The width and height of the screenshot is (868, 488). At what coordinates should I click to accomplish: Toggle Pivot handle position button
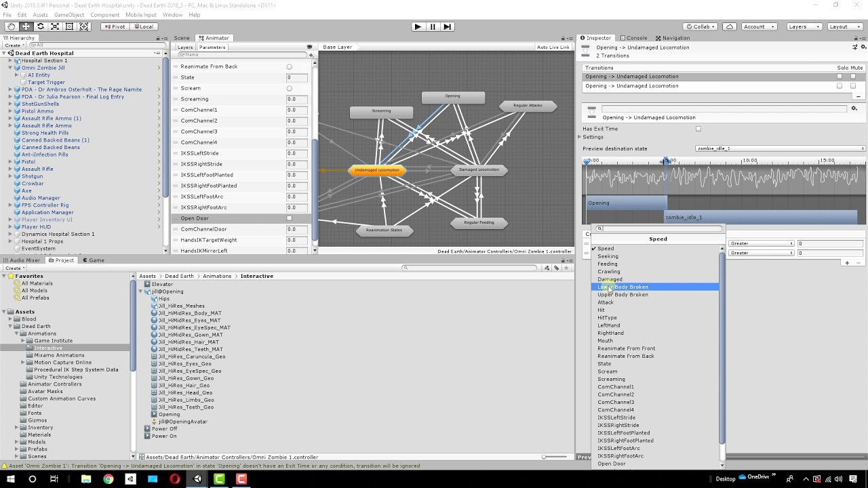pyautogui.click(x=115, y=26)
